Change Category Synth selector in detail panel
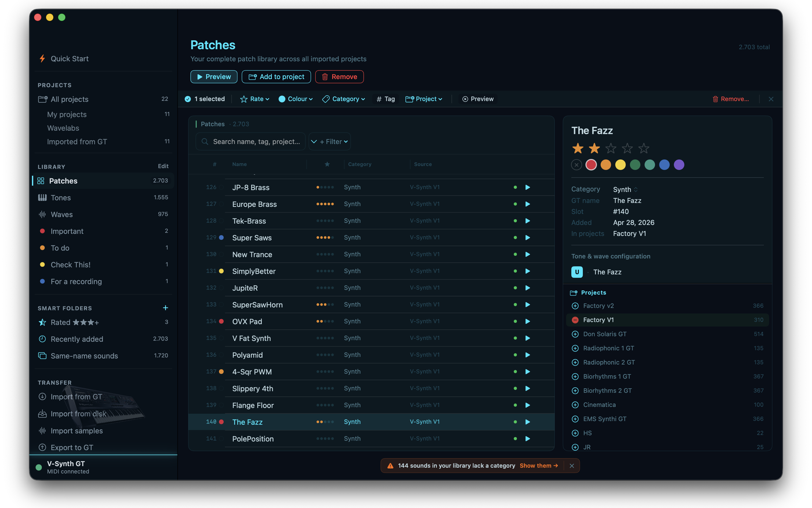The height and width of the screenshot is (508, 812). [x=625, y=189]
